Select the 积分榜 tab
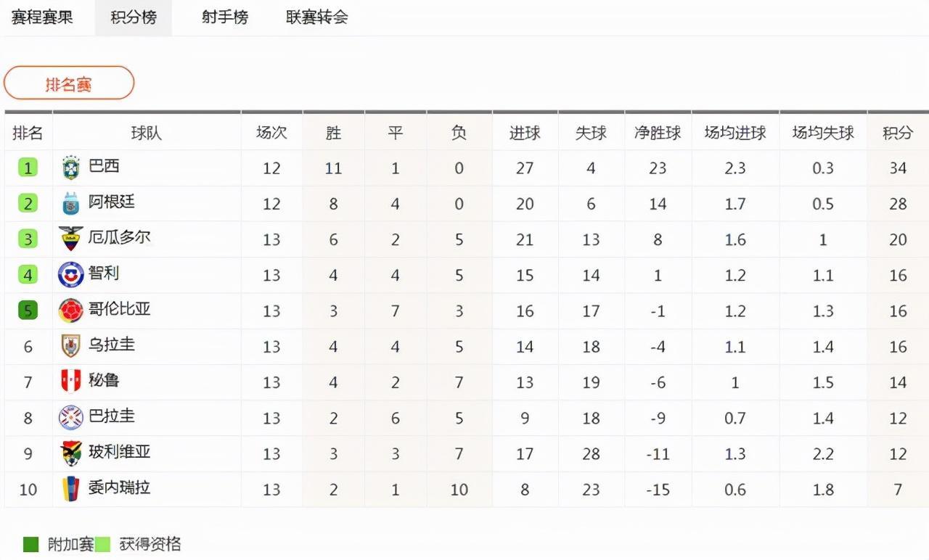Viewport: 929px width, 560px height. [x=134, y=17]
